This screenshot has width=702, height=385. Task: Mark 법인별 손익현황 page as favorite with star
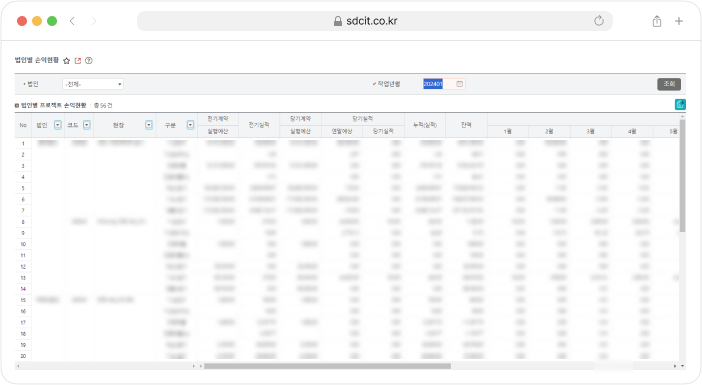(x=67, y=60)
